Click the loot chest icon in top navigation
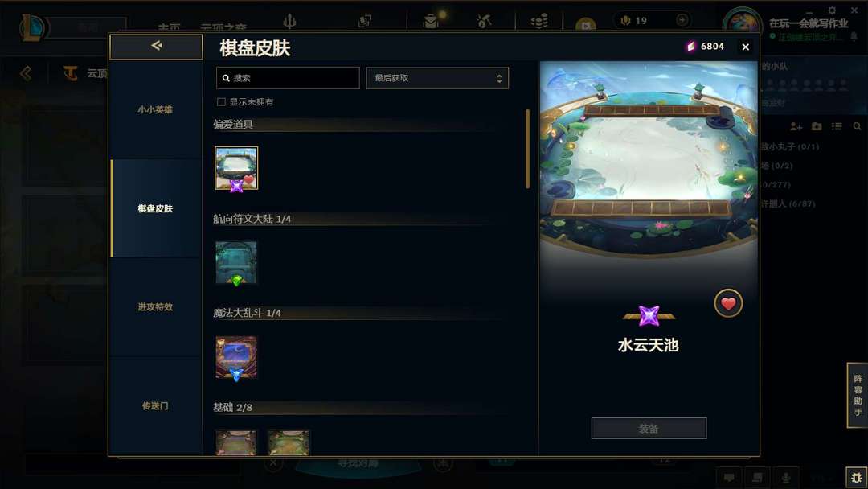Viewport: 868px width, 489px height. click(x=431, y=21)
